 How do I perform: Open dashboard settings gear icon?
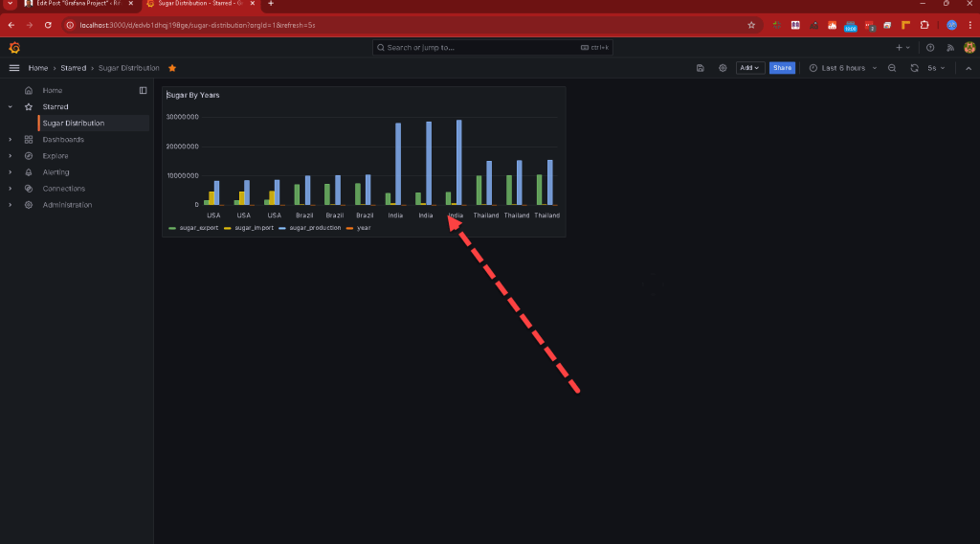pos(723,68)
